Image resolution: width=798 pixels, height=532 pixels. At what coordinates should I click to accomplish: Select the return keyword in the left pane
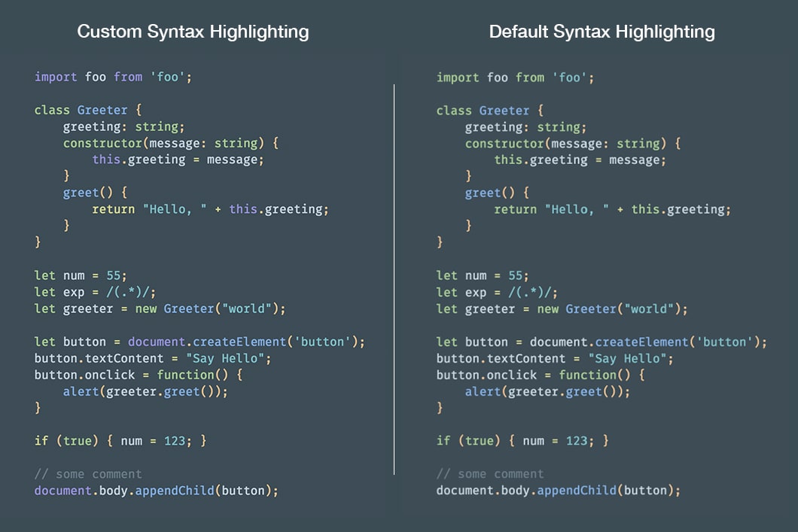pyautogui.click(x=113, y=208)
